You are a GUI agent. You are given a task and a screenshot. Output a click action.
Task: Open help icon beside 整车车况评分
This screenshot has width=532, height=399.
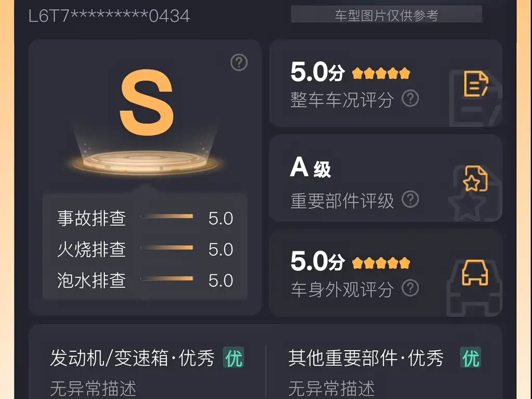[410, 98]
